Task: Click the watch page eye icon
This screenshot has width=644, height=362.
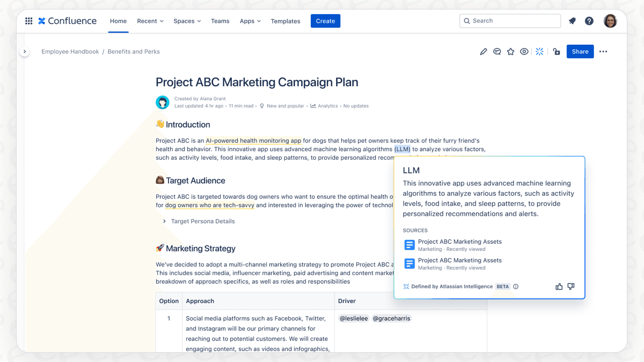Action: 524,51
